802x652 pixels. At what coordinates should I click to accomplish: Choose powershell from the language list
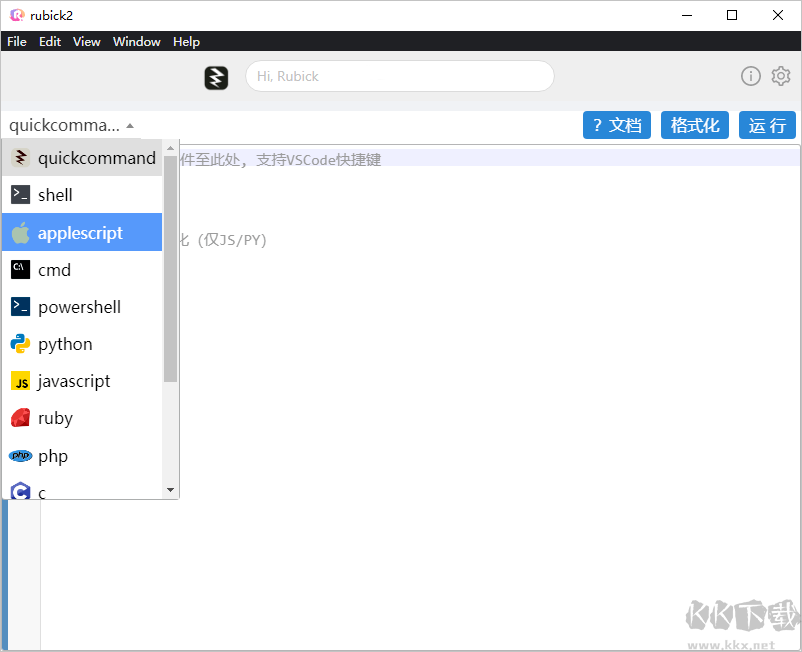pos(79,307)
